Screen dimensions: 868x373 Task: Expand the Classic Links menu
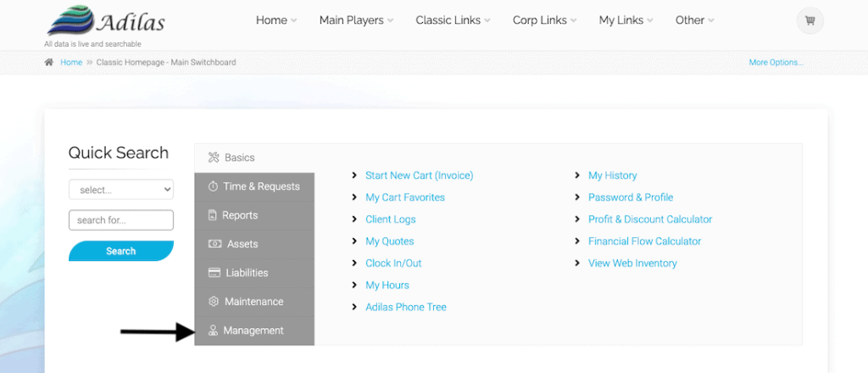point(453,20)
